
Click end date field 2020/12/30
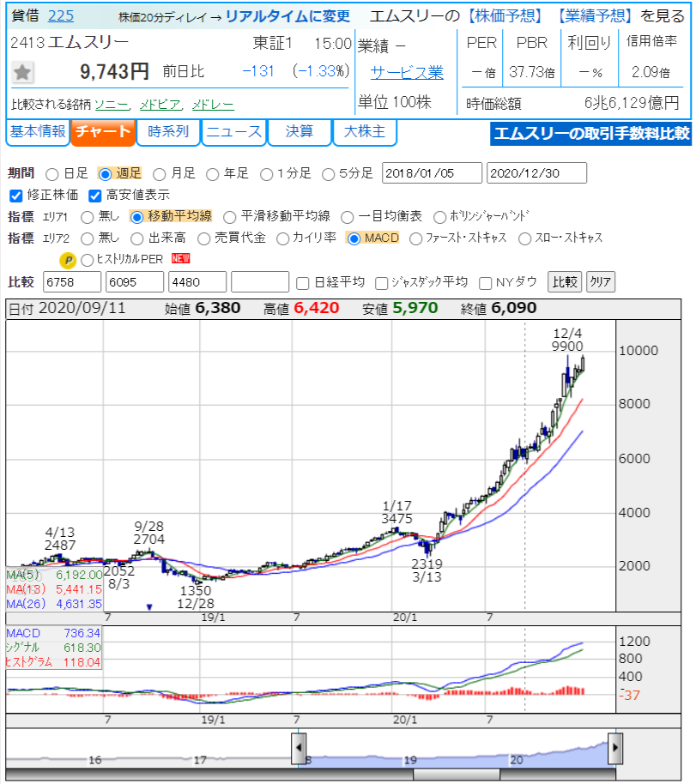click(536, 173)
